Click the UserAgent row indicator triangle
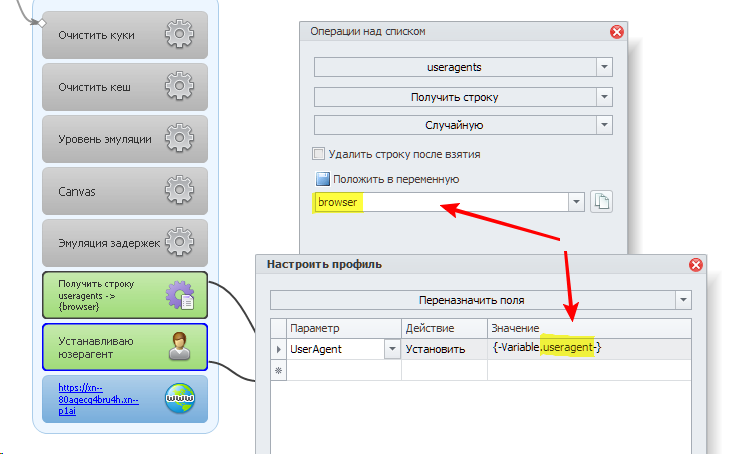 [278, 349]
